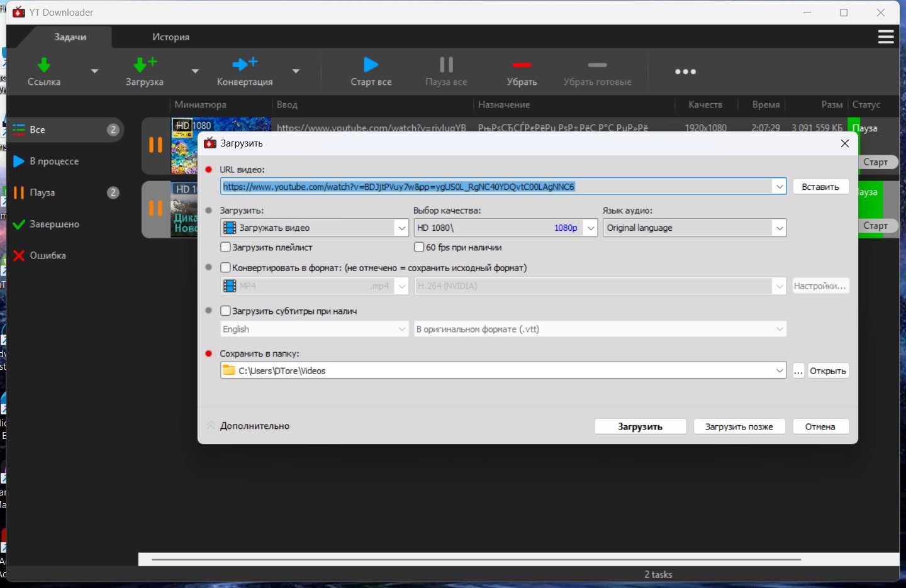Expand the Дополнительно advanced section

pos(249,426)
